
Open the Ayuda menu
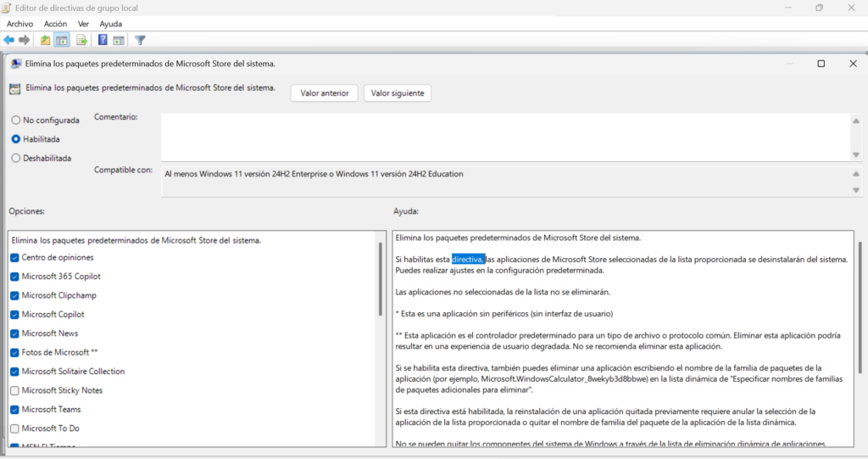[111, 24]
